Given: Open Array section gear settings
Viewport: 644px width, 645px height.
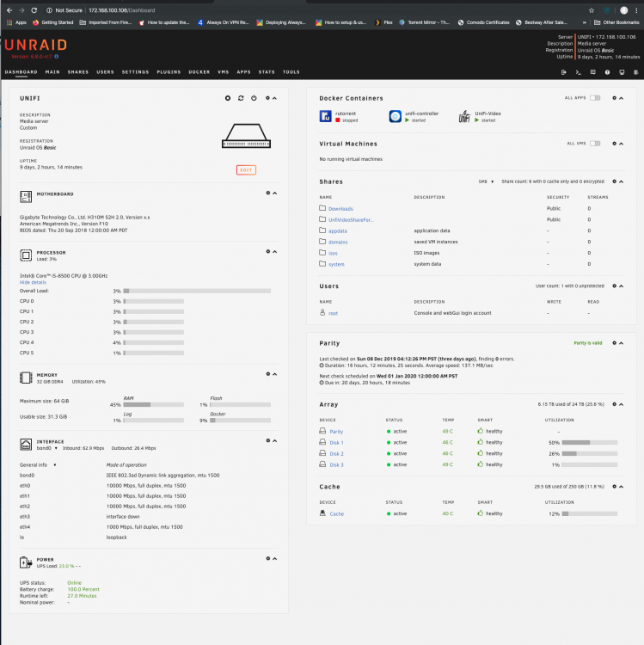Looking at the screenshot, I should click(615, 404).
